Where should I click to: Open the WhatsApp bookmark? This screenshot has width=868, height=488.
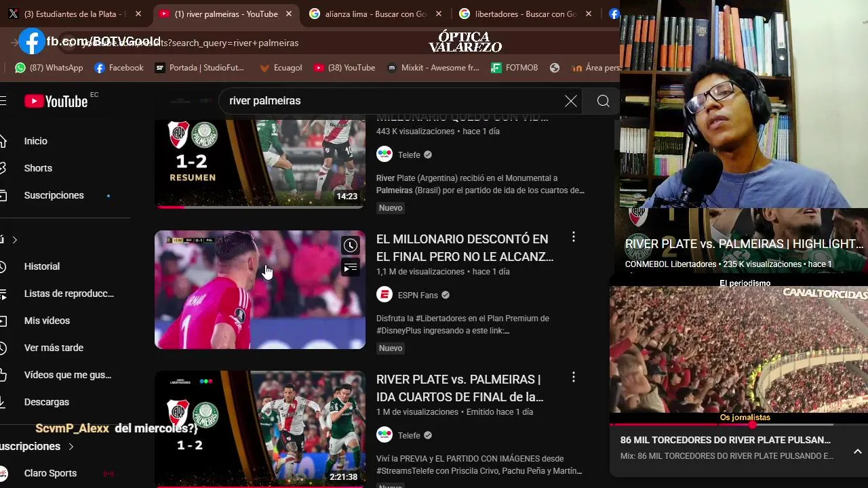49,68
